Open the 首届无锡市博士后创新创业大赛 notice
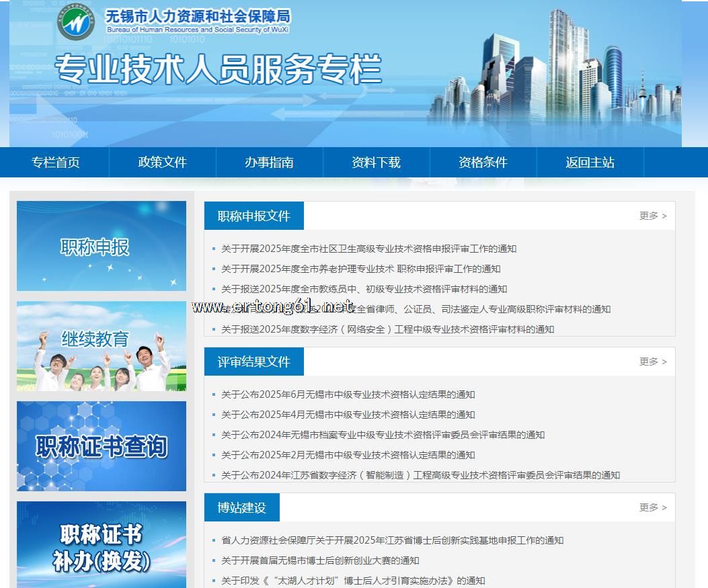 tap(320, 560)
